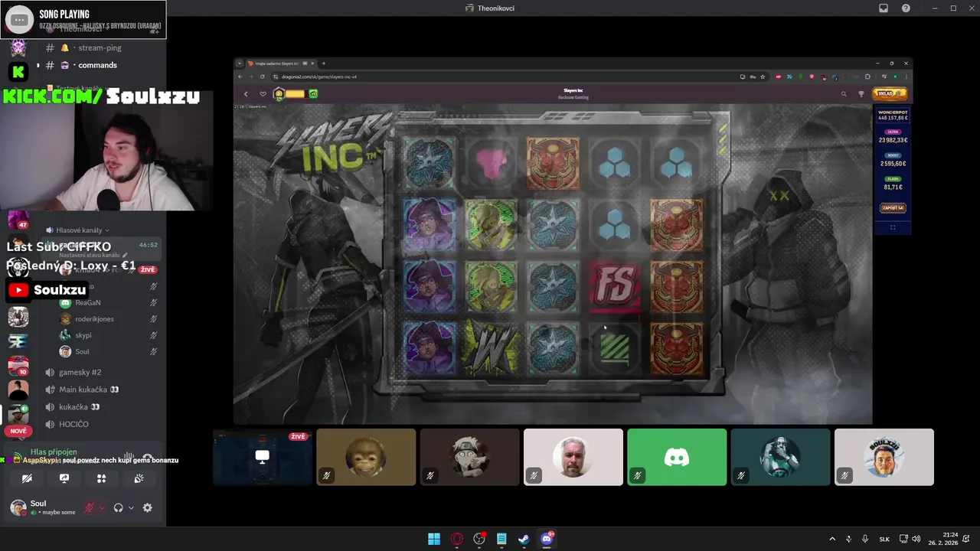Click the FLASH jackpot label
Viewport: 980px width, 551px height.
pos(893,179)
